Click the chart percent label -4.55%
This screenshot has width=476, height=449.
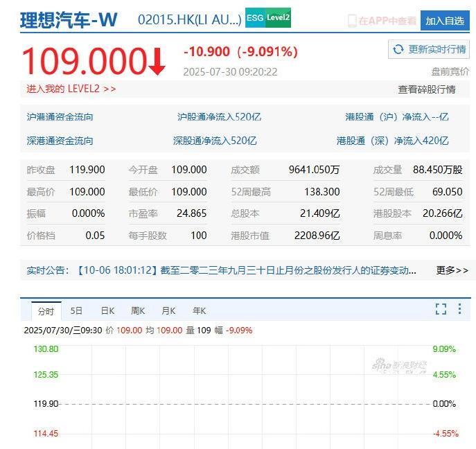[x=446, y=433]
